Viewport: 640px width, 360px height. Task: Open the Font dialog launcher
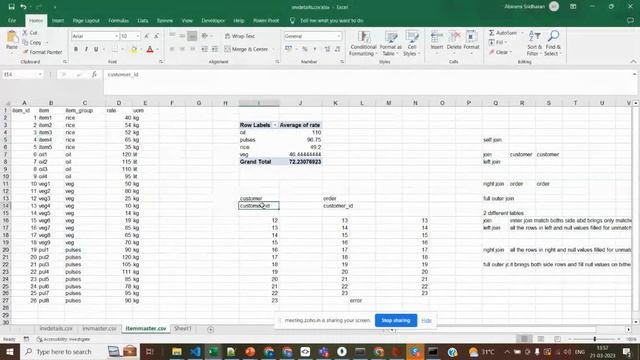pyautogui.click(x=161, y=62)
